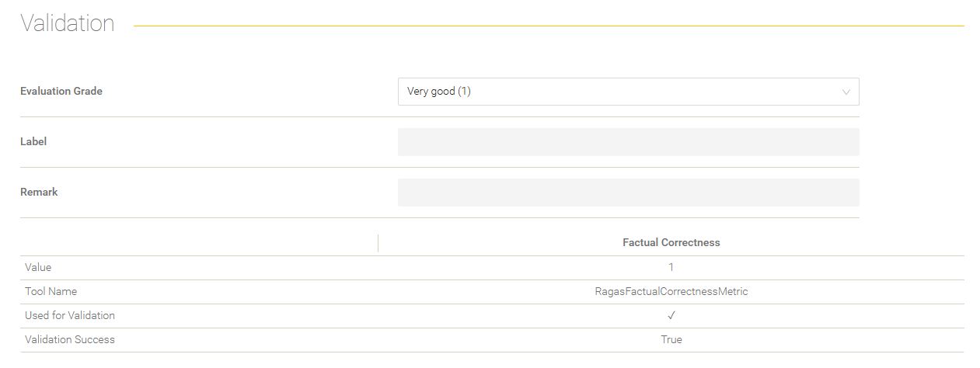Click the Validation section heading
The width and height of the screenshot is (980, 368).
click(68, 23)
